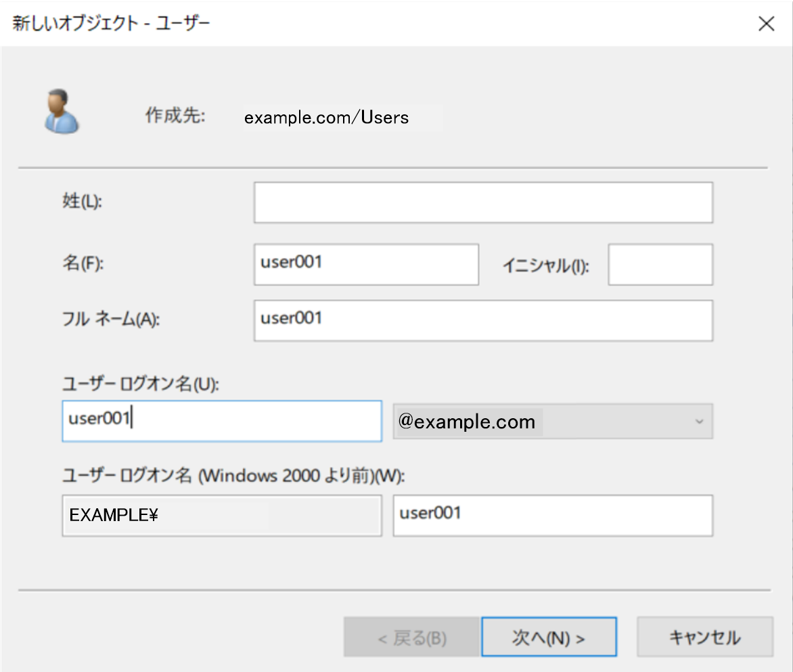This screenshot has width=793, height=672.
Task: Click the フル ネーム(A) label
Action: (110, 321)
